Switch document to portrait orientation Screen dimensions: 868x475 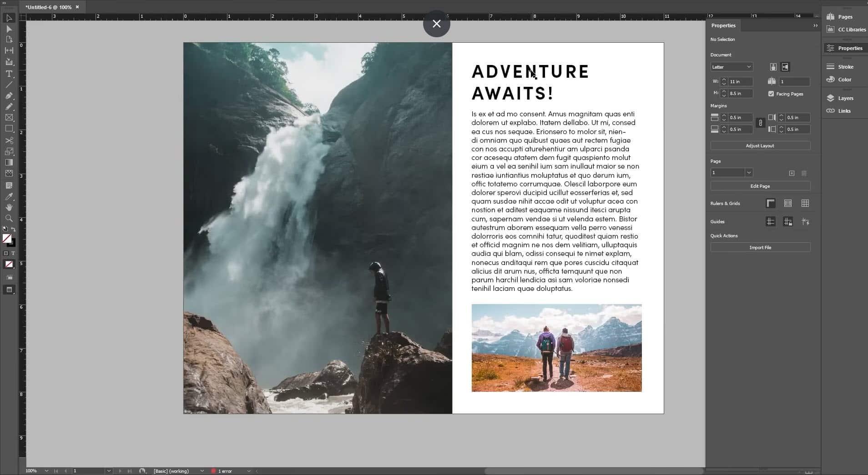click(x=772, y=67)
